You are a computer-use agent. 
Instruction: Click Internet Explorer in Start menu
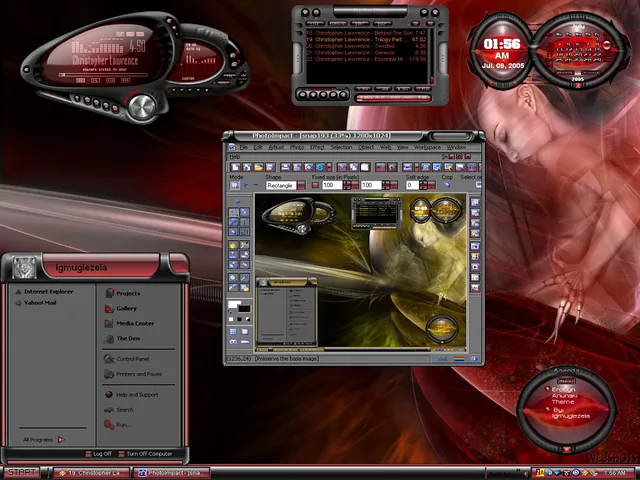(x=50, y=291)
